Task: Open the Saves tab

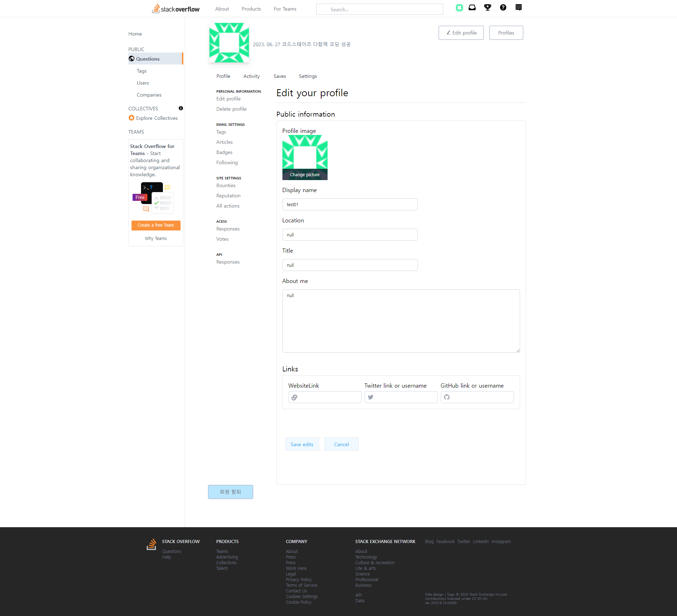Action: (x=280, y=76)
